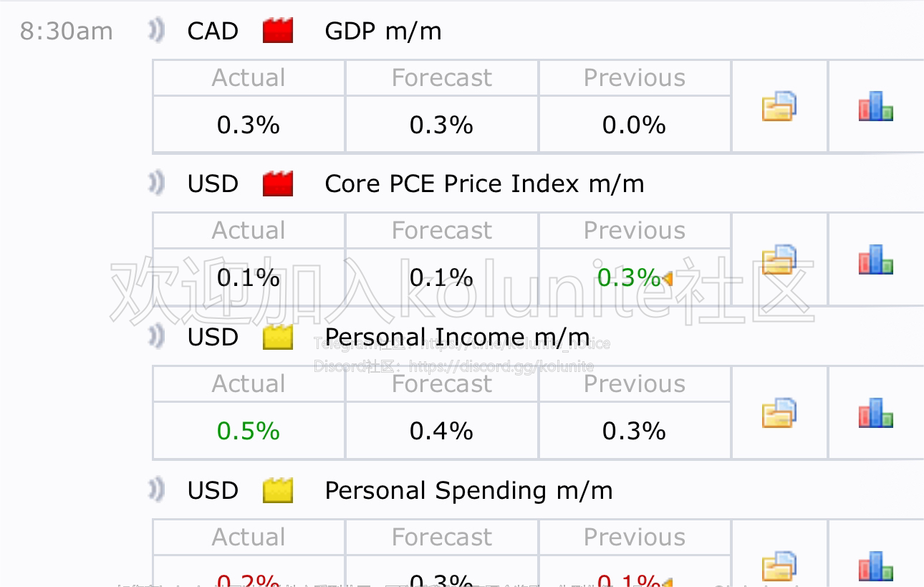Open the detail folder icon for Personal Spending m/m

pyautogui.click(x=779, y=565)
